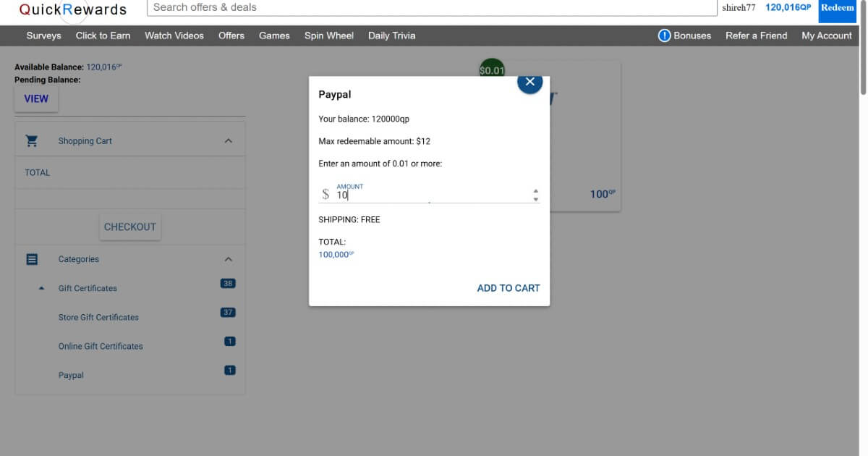This screenshot has width=868, height=456.
Task: Close the Paypal dialog
Action: [x=529, y=82]
